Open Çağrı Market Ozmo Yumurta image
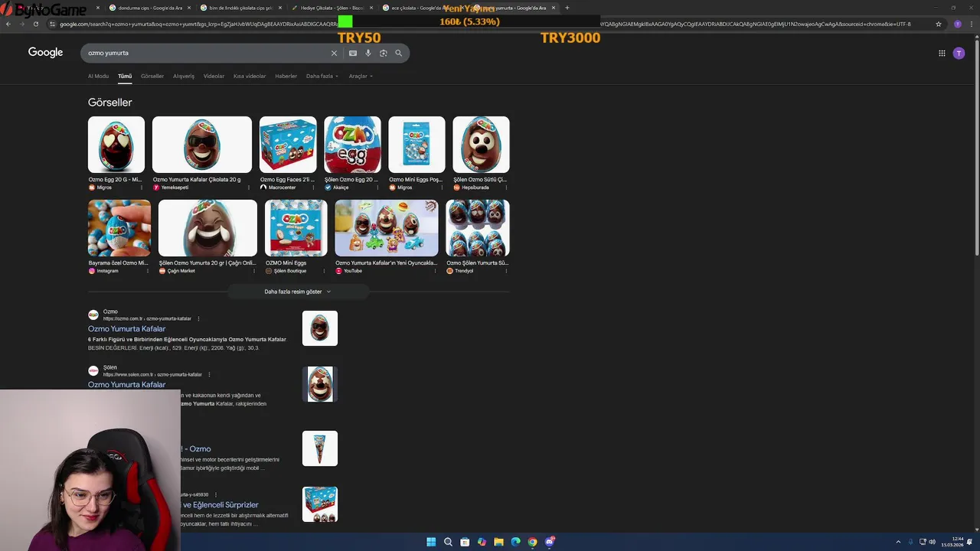This screenshot has width=980, height=551. click(207, 228)
